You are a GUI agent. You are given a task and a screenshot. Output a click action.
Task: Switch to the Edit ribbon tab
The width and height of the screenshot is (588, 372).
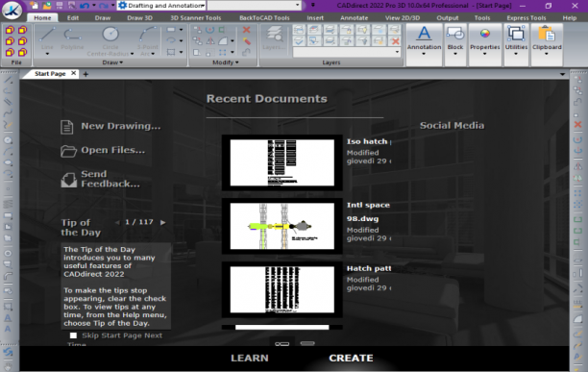pos(73,17)
